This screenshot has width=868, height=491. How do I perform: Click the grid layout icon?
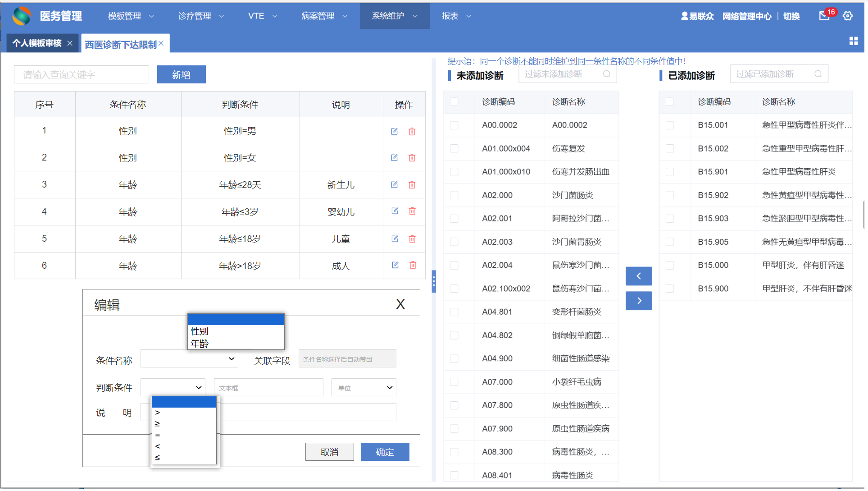[853, 41]
